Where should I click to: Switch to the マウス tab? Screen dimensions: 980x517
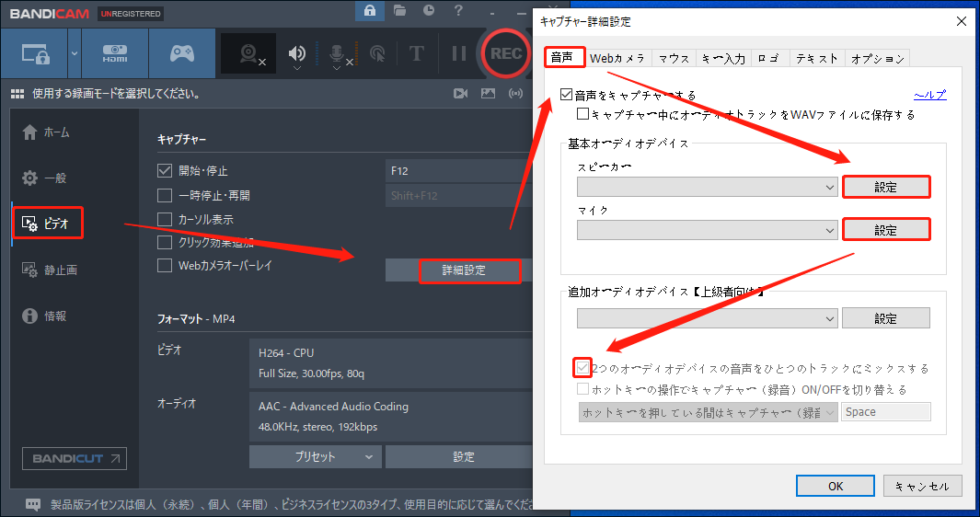click(674, 59)
